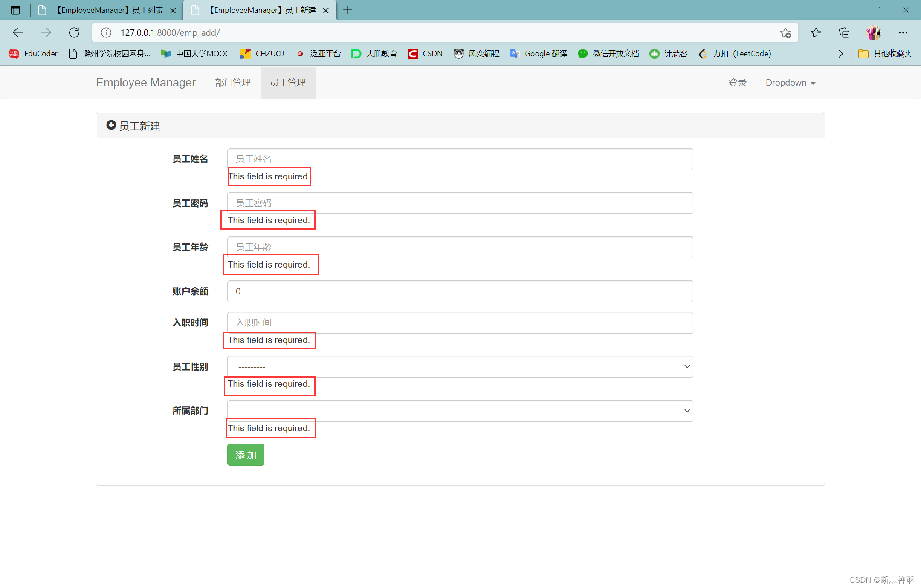Screen dimensions: 921x588
Task: Click add-to-favorites star in address bar
Action: (x=785, y=33)
